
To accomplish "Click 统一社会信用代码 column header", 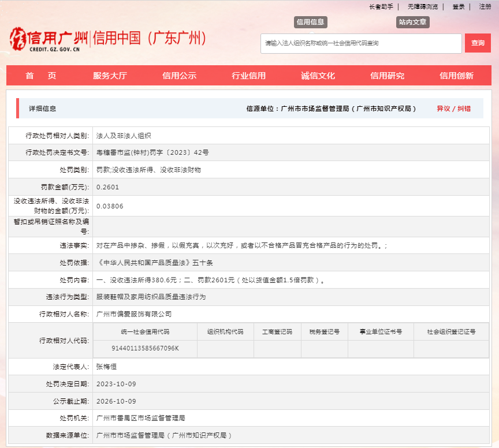I will 145,332.
